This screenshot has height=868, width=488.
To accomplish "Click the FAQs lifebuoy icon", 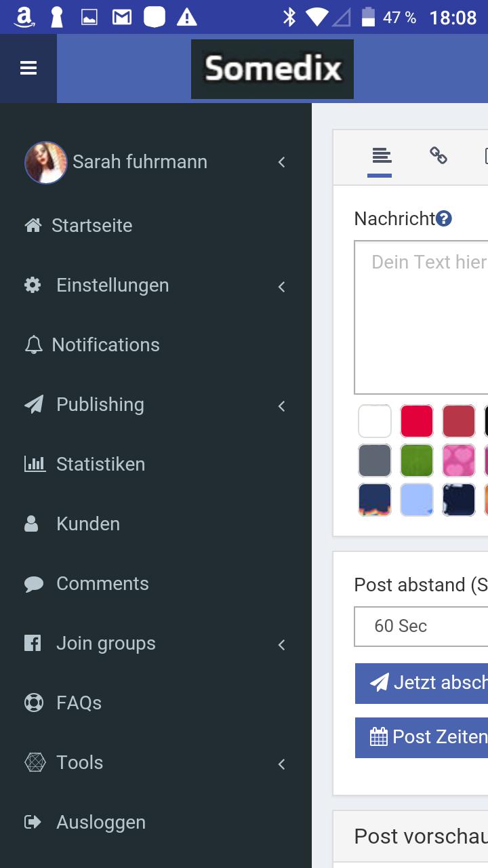I will pyautogui.click(x=33, y=703).
